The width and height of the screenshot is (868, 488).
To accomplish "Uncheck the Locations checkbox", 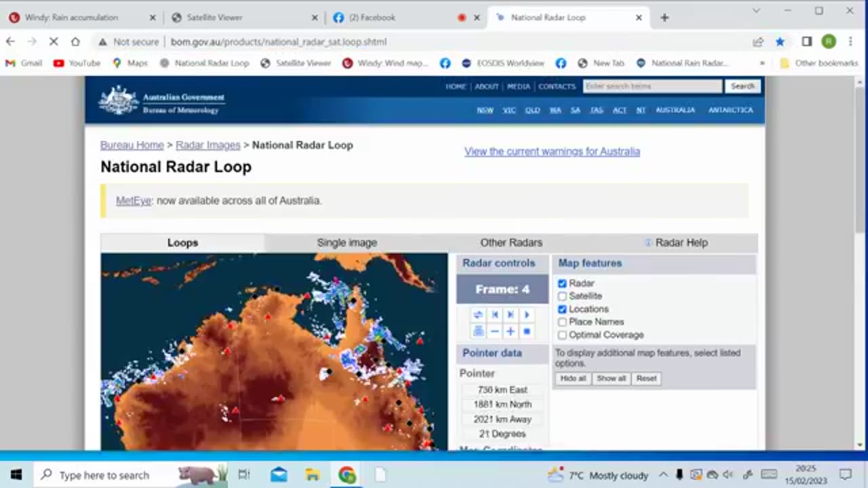I will point(562,309).
